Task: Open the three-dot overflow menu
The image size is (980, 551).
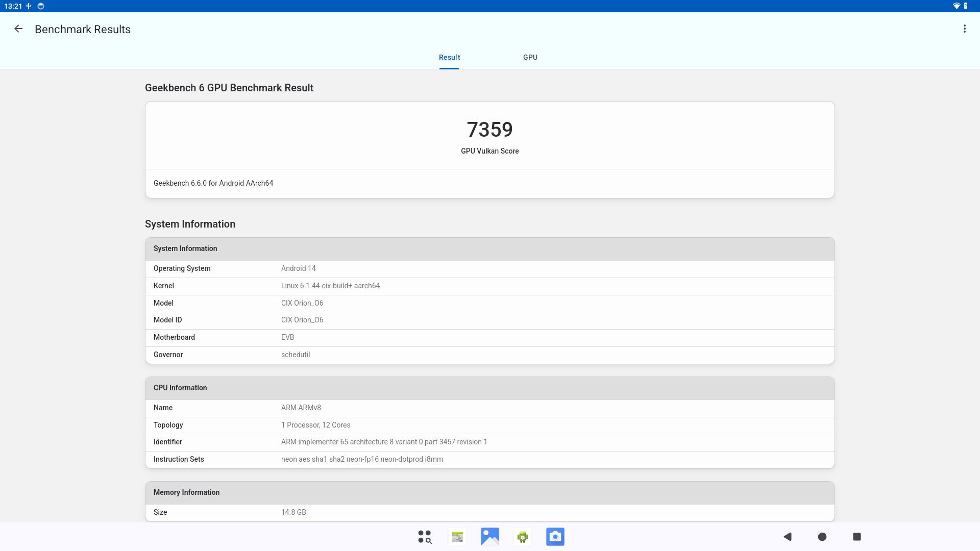Action: [x=964, y=29]
